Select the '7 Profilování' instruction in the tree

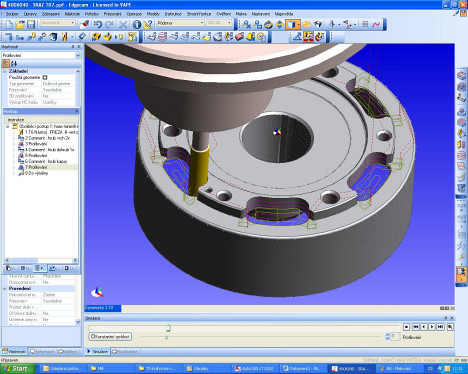click(36, 167)
